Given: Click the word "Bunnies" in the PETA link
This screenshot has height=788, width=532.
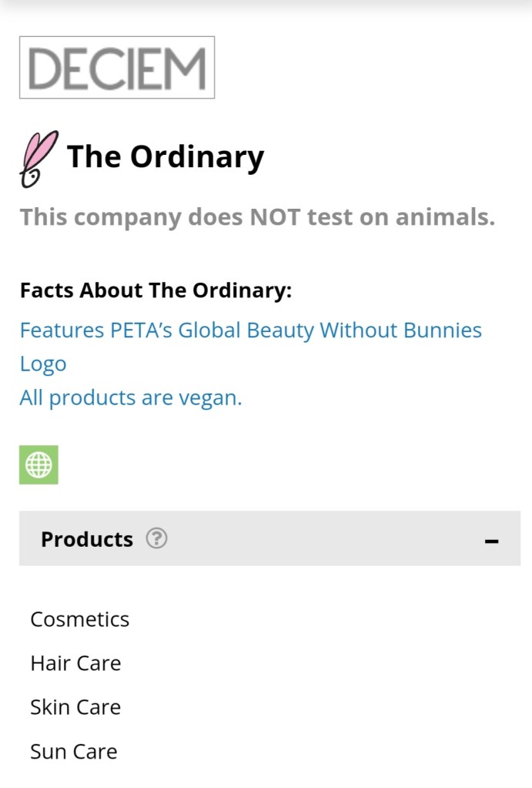Looking at the screenshot, I should [x=439, y=330].
